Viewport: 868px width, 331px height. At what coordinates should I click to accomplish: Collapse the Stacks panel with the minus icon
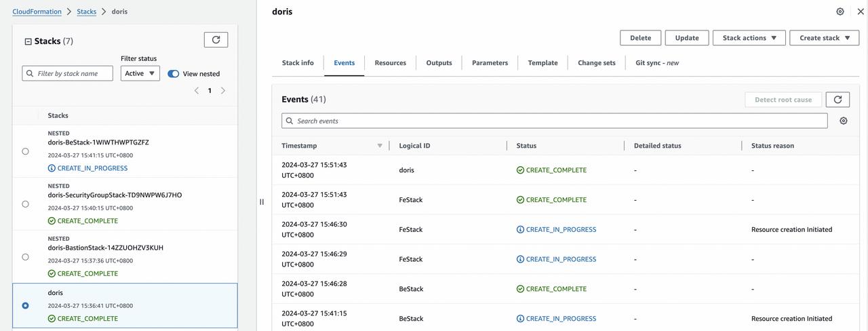point(28,41)
